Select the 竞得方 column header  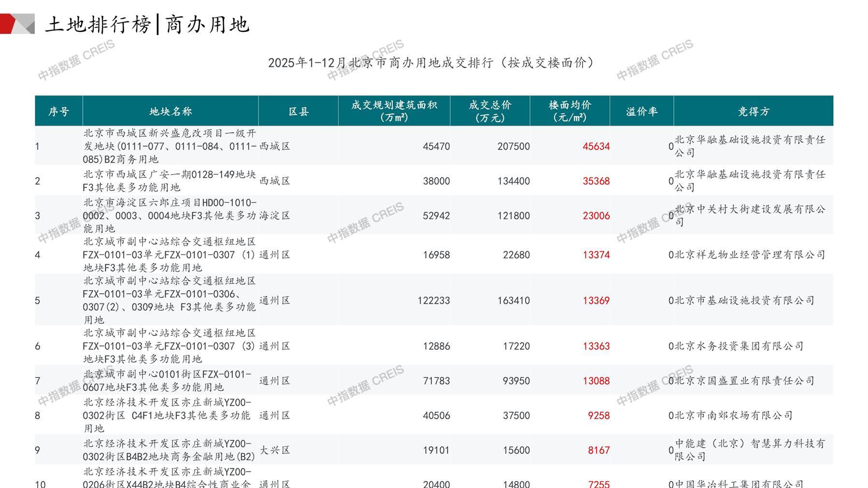coord(753,112)
